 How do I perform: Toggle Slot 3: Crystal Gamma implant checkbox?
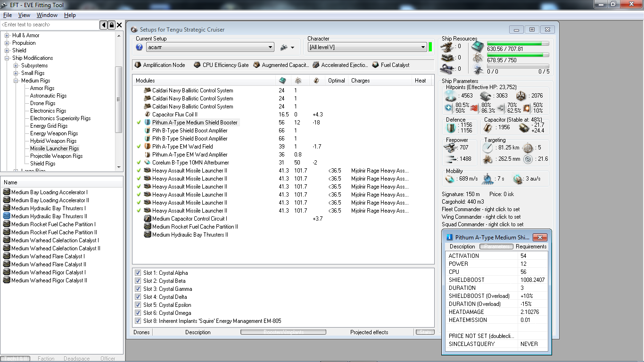tap(138, 289)
